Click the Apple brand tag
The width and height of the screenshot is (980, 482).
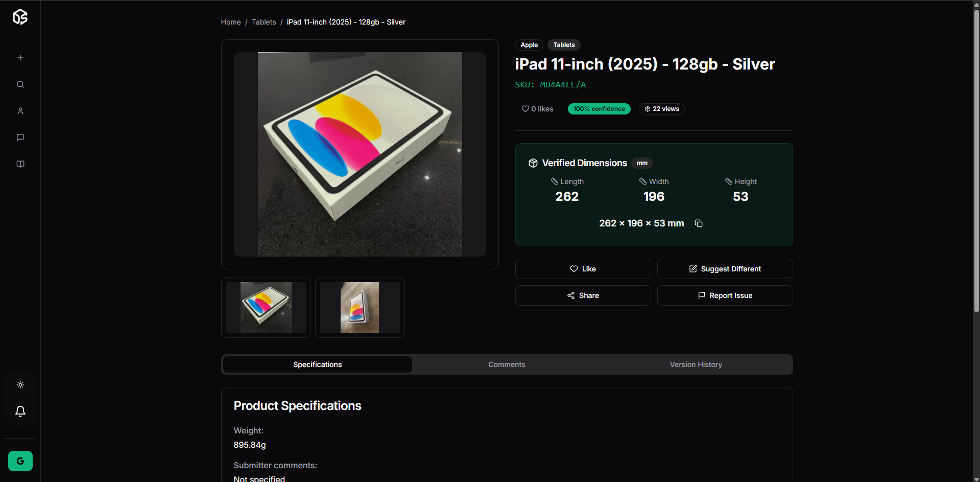click(529, 45)
